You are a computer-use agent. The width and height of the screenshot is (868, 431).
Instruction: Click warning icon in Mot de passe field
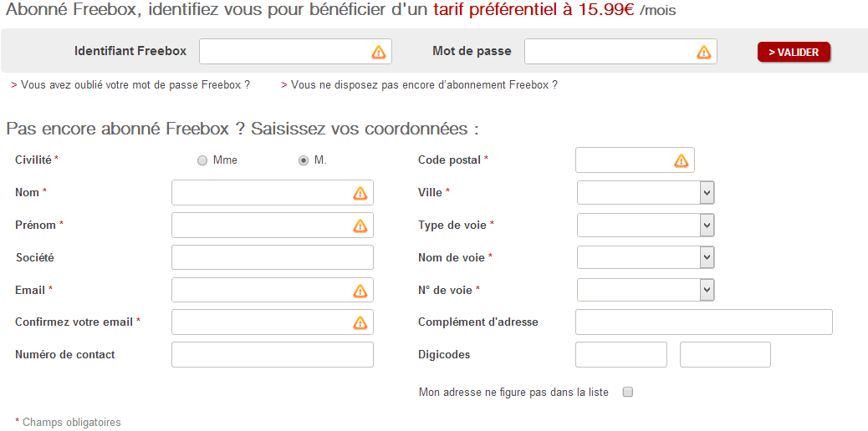pyautogui.click(x=704, y=52)
